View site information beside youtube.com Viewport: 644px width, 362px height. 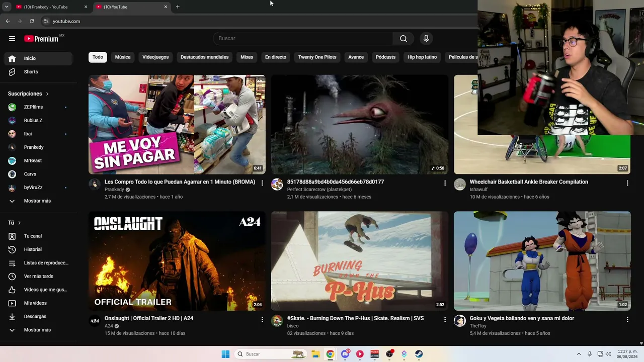(x=46, y=21)
